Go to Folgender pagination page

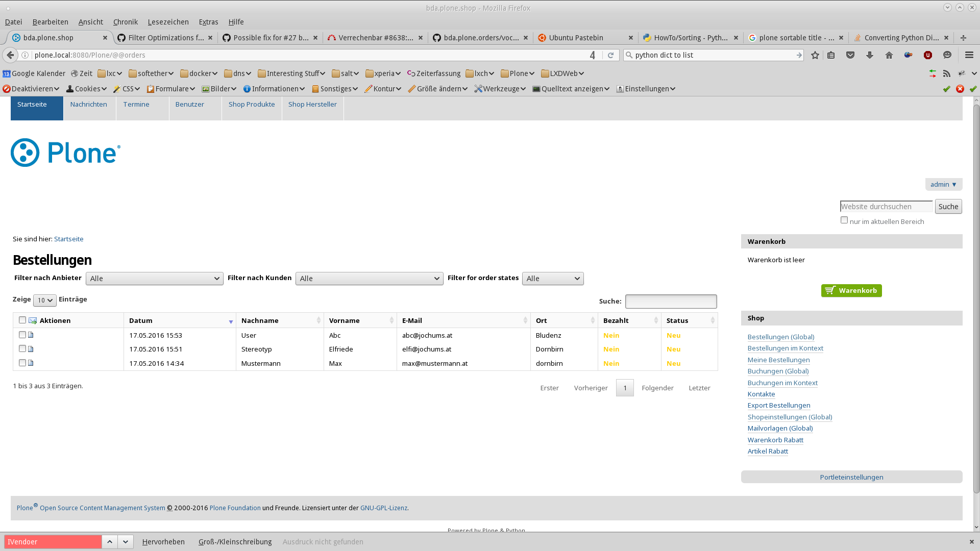pos(657,388)
